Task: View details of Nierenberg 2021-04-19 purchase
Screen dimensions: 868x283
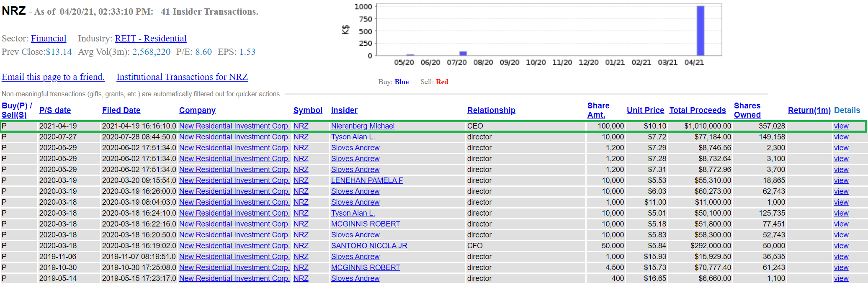Action: click(x=841, y=126)
